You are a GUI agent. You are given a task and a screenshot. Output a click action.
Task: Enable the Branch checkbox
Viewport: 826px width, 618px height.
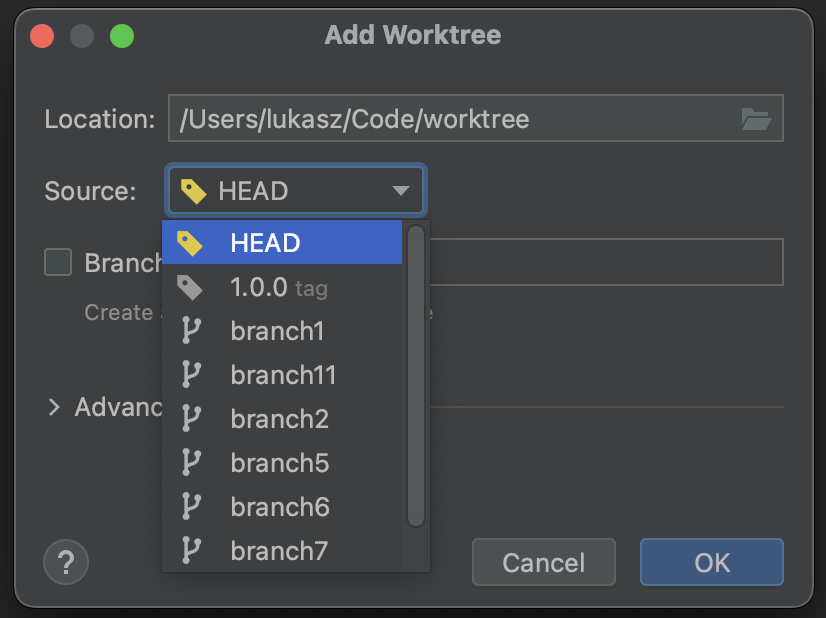pos(57,262)
